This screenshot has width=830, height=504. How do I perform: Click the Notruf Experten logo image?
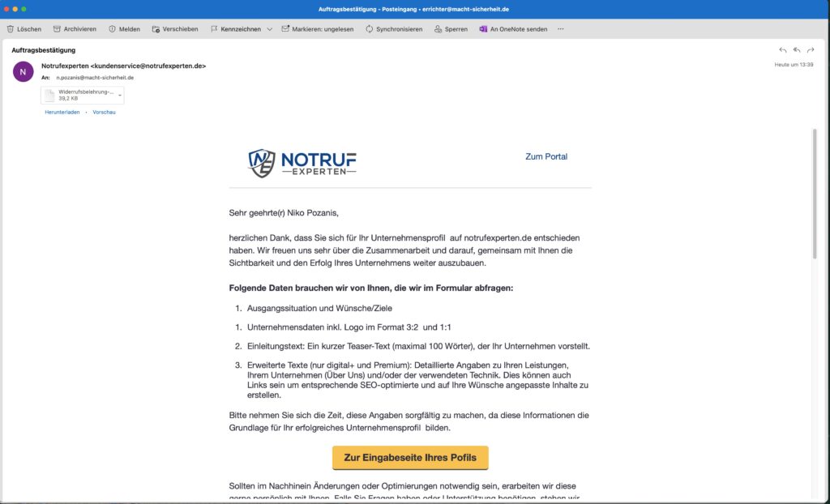pyautogui.click(x=302, y=163)
